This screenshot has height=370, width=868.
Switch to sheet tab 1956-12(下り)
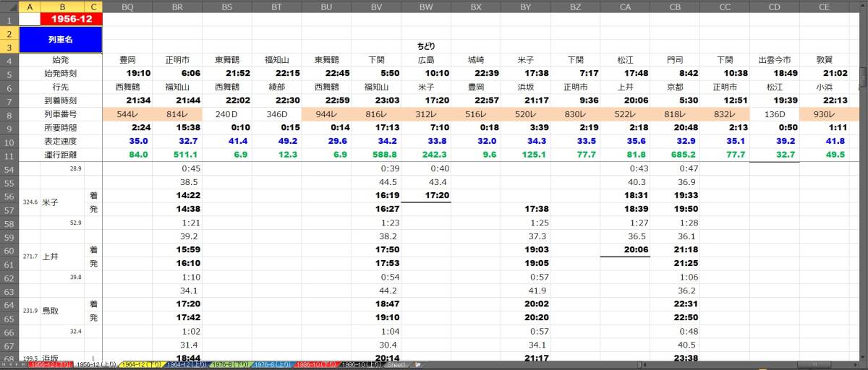click(51, 365)
